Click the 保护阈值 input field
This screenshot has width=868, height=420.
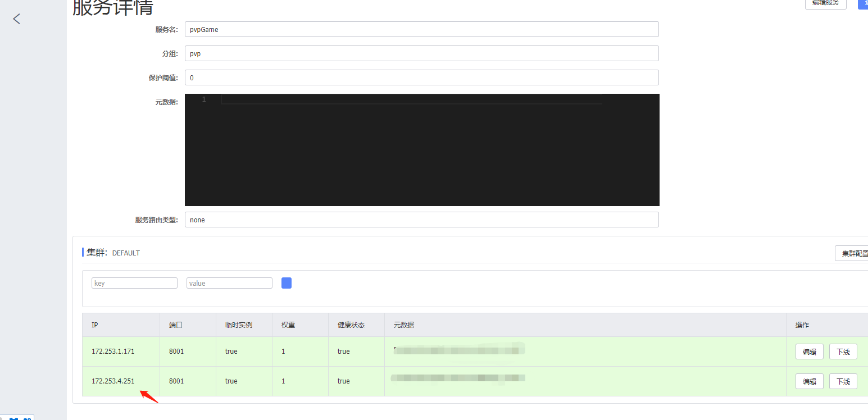point(422,77)
